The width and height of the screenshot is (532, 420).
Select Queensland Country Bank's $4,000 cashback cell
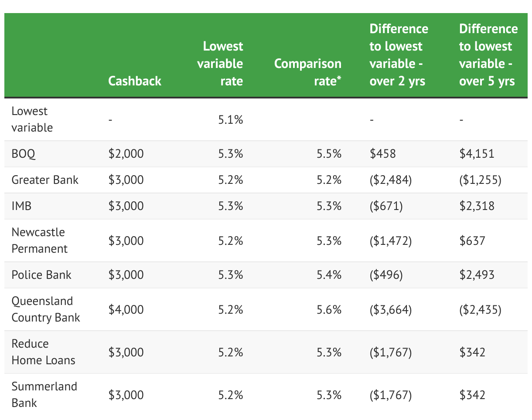pos(126,309)
